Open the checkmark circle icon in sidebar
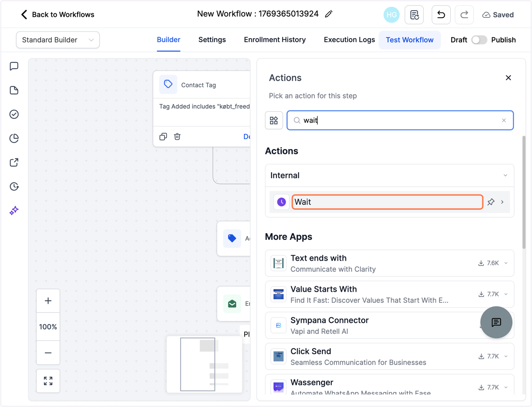Screen dimensions: 532x407 [14, 114]
